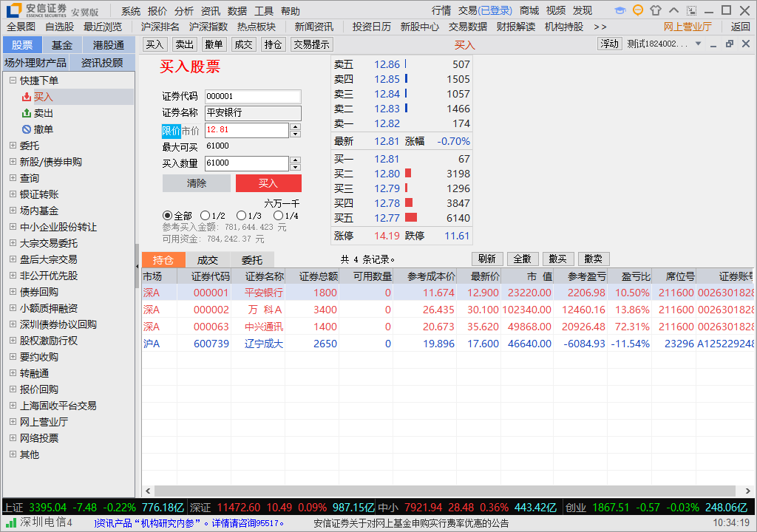
Task: Expand the 债券回购 tree node
Action: (x=13, y=291)
